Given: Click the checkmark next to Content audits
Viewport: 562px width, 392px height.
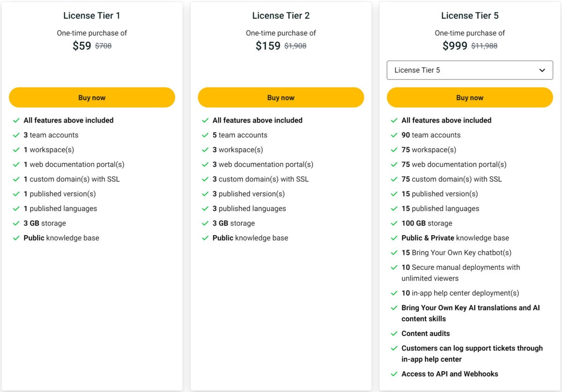Looking at the screenshot, I should pyautogui.click(x=394, y=334).
